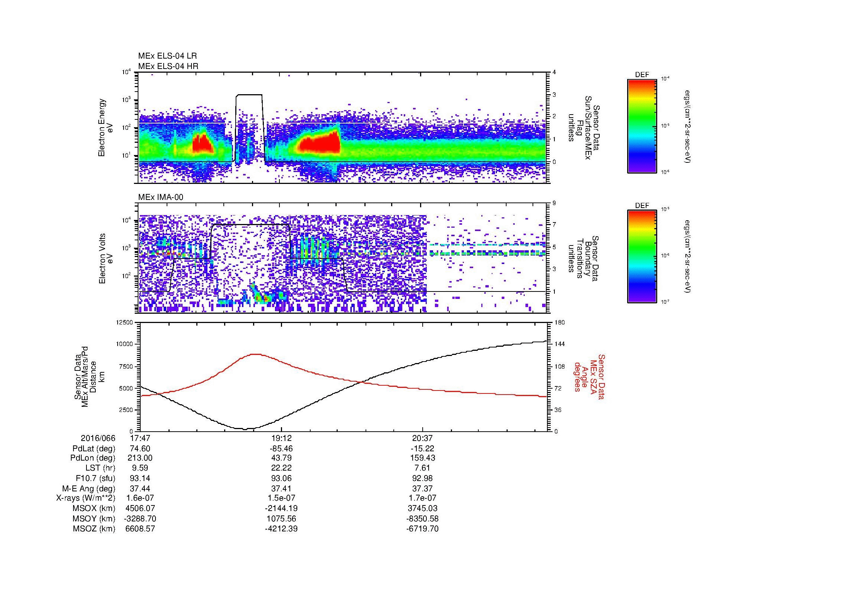Click M-E Ang value '37.41'
868x613 pixels.
(x=281, y=489)
